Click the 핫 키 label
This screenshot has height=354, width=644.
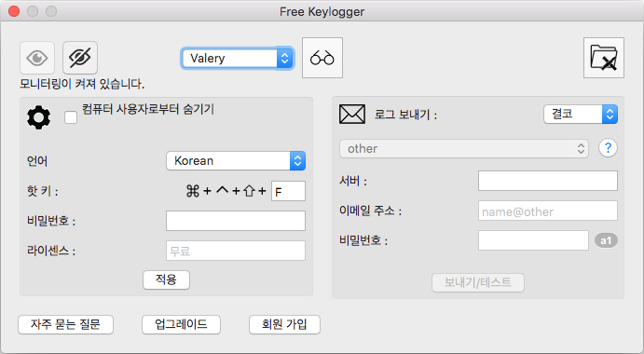pyautogui.click(x=42, y=191)
